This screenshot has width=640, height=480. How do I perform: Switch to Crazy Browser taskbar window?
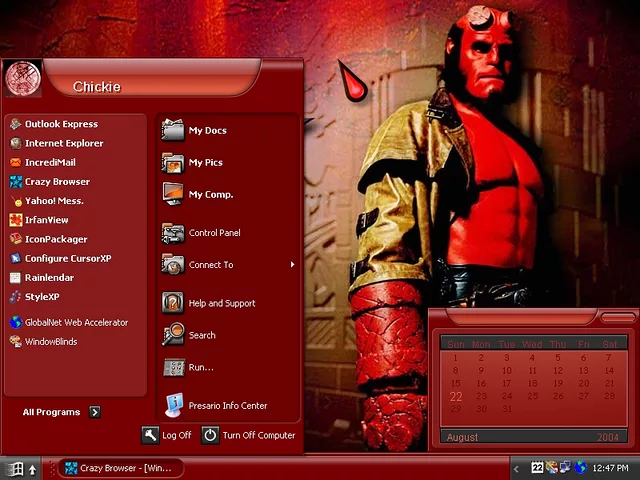click(x=121, y=468)
